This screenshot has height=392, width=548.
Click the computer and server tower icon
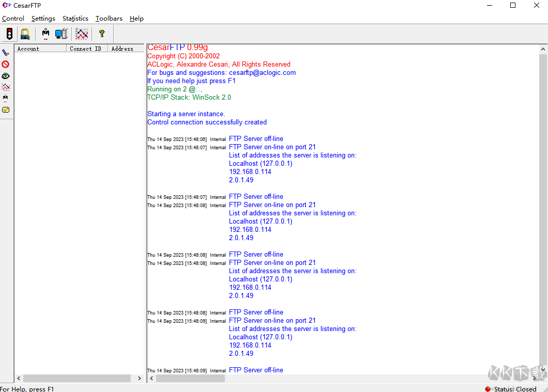pyautogui.click(x=62, y=34)
